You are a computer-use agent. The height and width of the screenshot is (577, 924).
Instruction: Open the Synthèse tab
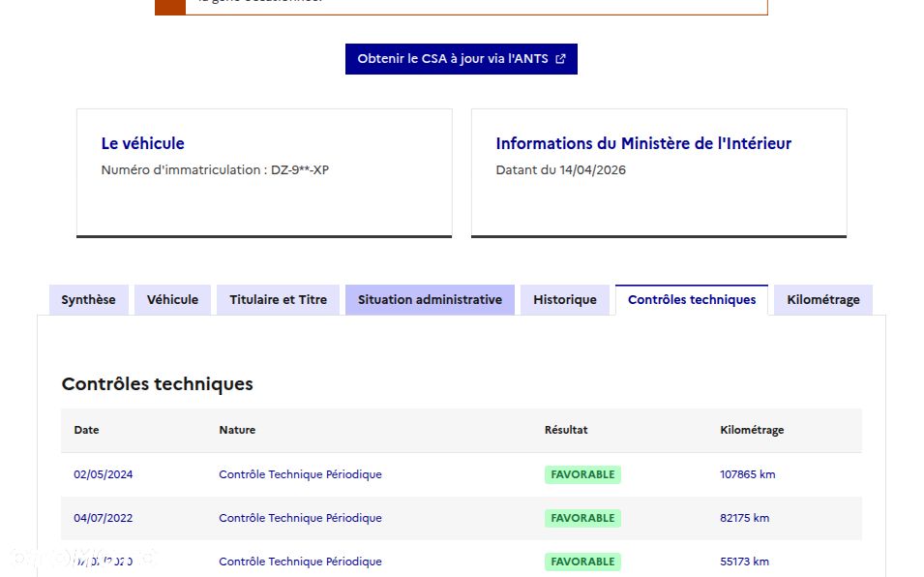click(x=88, y=300)
